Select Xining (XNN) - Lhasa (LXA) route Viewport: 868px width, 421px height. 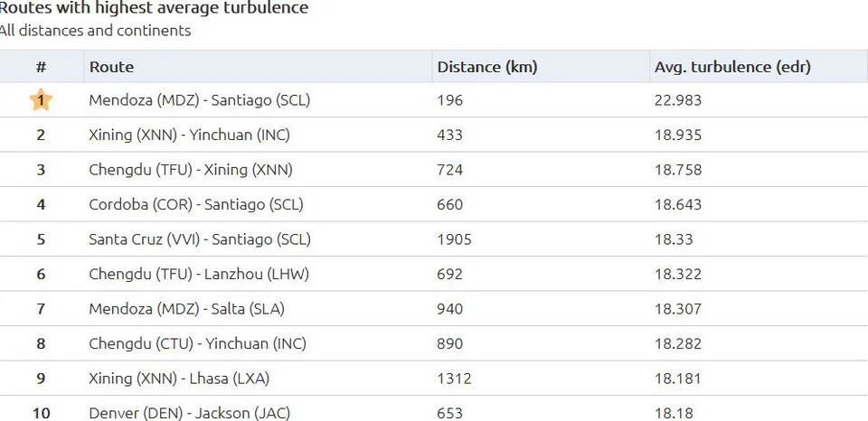[179, 379]
